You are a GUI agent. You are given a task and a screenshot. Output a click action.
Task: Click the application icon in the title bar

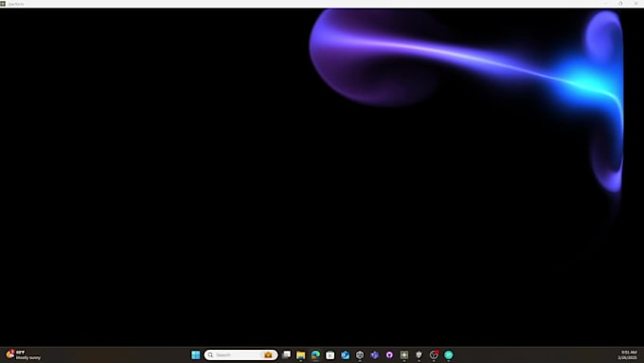pyautogui.click(x=3, y=3)
